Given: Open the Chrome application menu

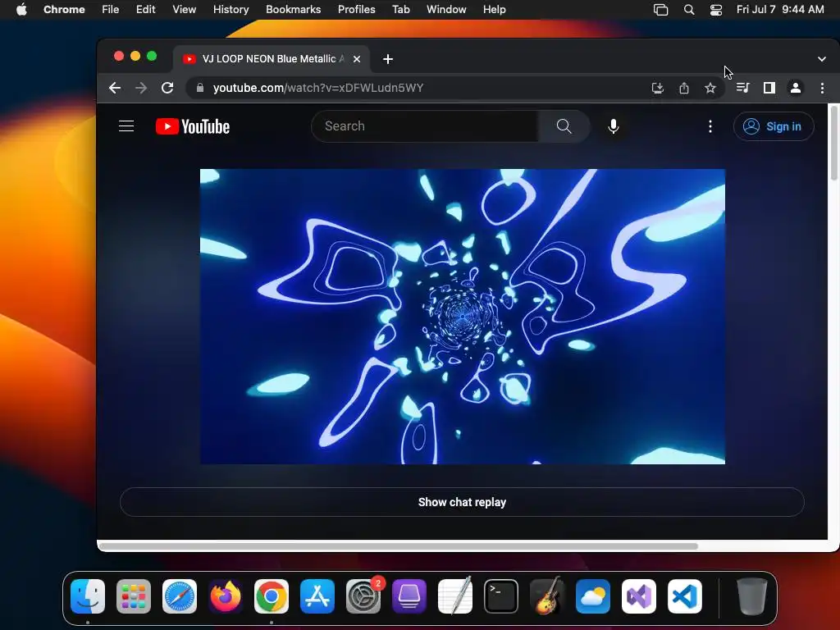Looking at the screenshot, I should [x=64, y=10].
